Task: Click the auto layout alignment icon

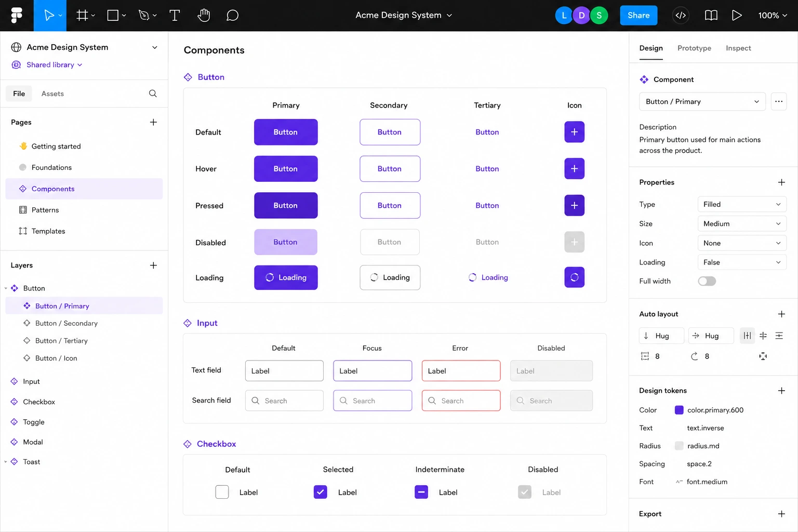Action: 747,336
